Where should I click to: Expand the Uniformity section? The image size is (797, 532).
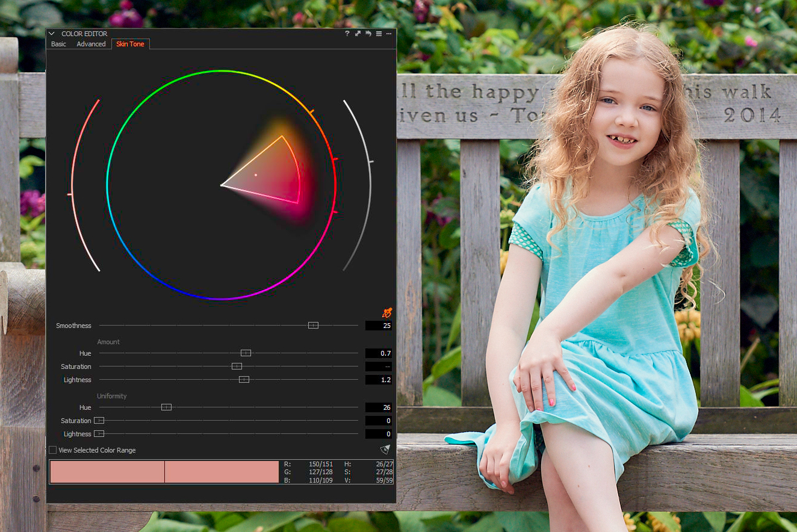113,396
